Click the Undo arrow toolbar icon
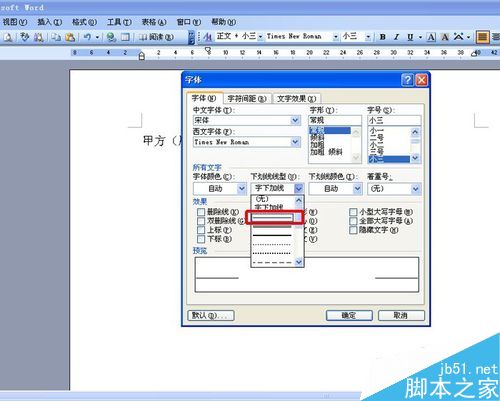 pyautogui.click(x=87, y=37)
